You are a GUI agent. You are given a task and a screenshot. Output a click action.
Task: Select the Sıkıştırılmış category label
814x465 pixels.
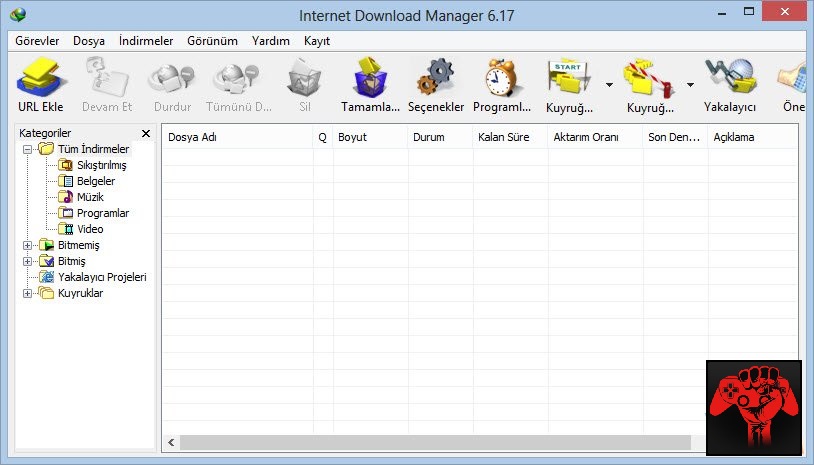(102, 165)
